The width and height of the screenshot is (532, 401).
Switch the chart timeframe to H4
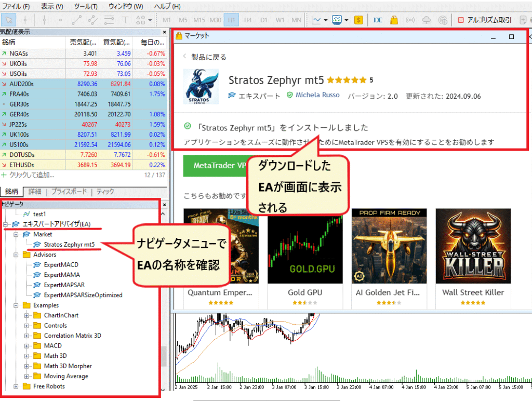click(x=248, y=20)
